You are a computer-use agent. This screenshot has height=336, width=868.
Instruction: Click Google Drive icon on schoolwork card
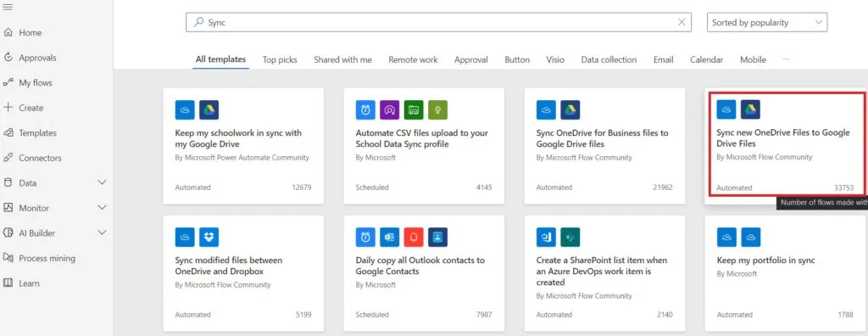point(209,109)
